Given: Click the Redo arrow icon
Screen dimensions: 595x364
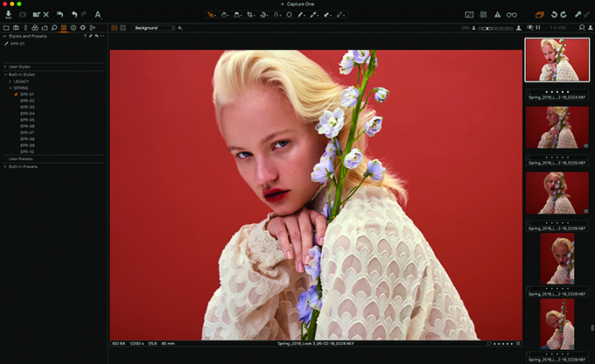Looking at the screenshot, I should pyautogui.click(x=84, y=14).
